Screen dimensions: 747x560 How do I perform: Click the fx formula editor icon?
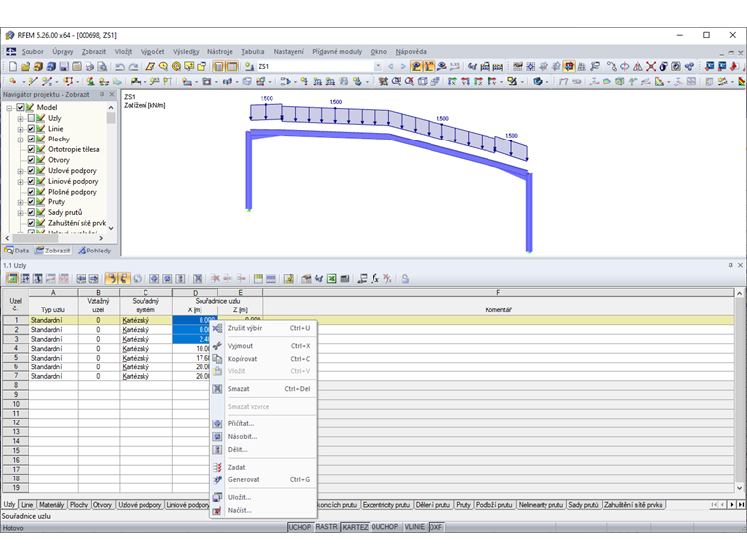click(x=374, y=279)
